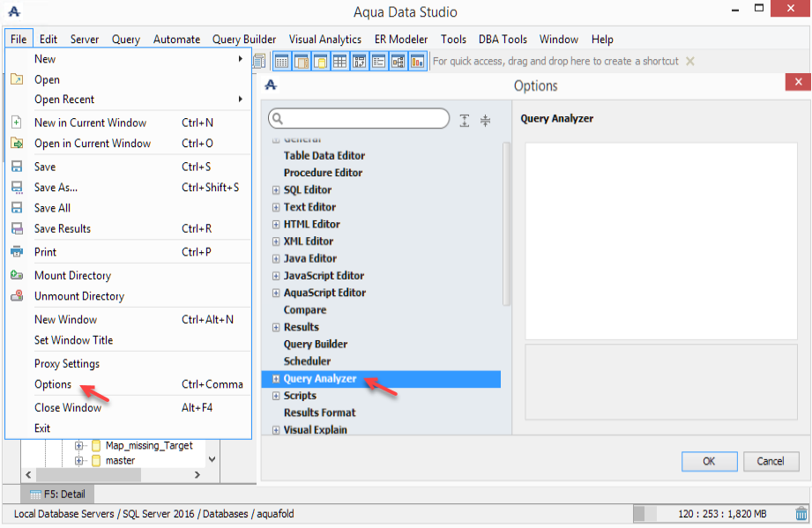Click Expand All icon next to options search

[x=465, y=121]
